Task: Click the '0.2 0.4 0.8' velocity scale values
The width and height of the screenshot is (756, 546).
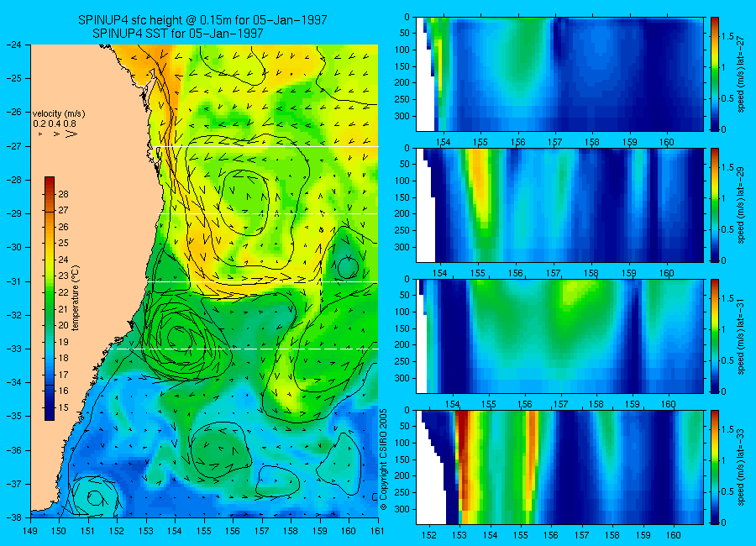Action: pos(55,124)
